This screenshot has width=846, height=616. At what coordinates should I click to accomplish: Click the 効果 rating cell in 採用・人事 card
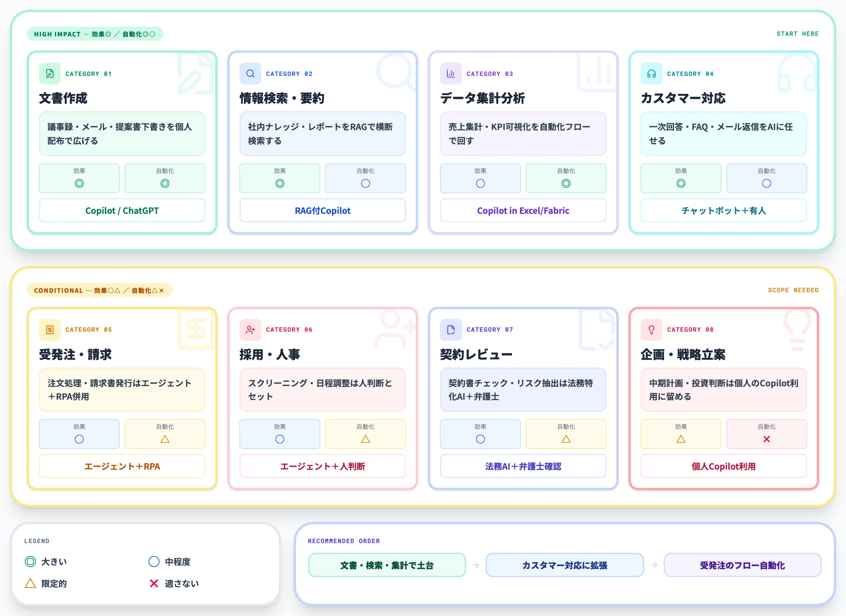[280, 434]
